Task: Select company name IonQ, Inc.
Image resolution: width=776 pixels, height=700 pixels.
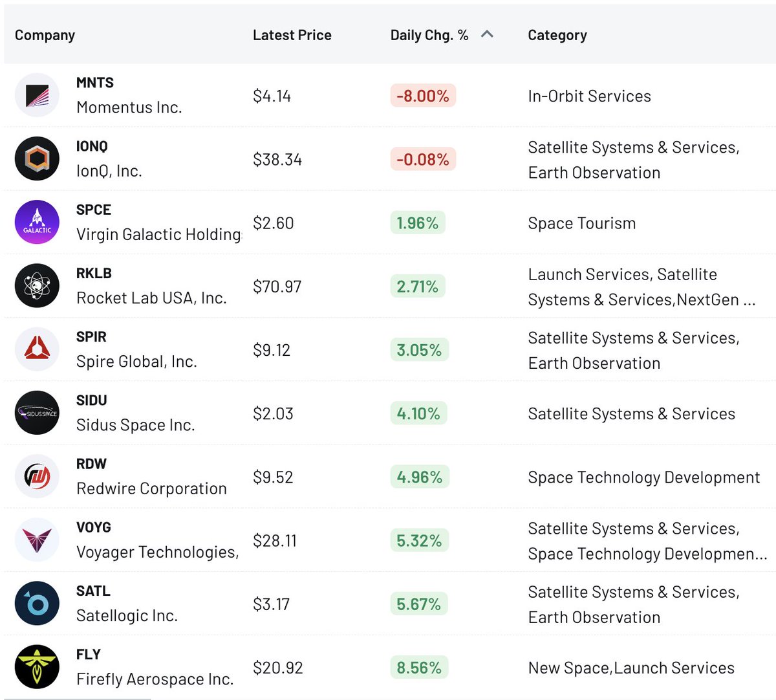Action: click(109, 171)
